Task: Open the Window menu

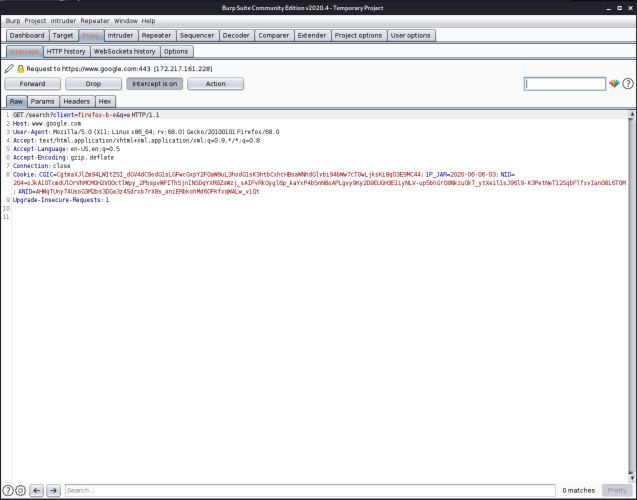Action: pyautogui.click(x=126, y=21)
